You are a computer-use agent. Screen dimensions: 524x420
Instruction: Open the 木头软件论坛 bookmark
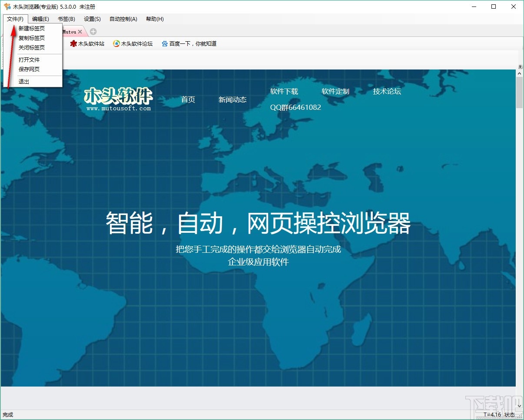133,44
